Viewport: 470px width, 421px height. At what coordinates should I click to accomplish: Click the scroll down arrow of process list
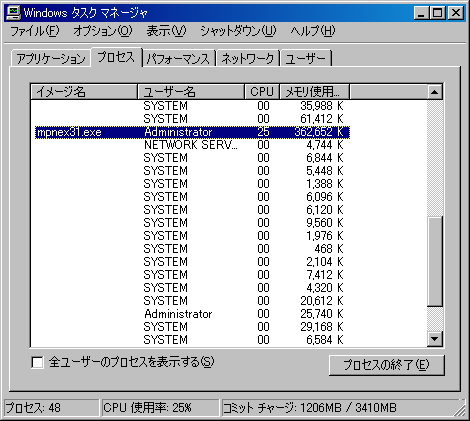pos(435,339)
